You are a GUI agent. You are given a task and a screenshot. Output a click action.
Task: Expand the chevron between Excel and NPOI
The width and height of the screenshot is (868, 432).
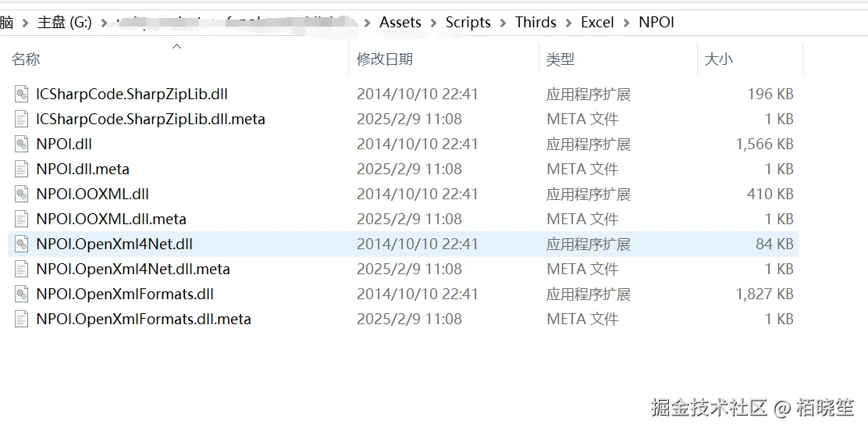point(627,23)
